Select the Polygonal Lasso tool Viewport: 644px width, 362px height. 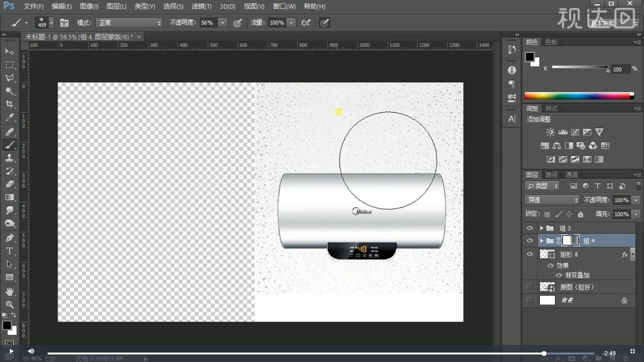click(9, 78)
